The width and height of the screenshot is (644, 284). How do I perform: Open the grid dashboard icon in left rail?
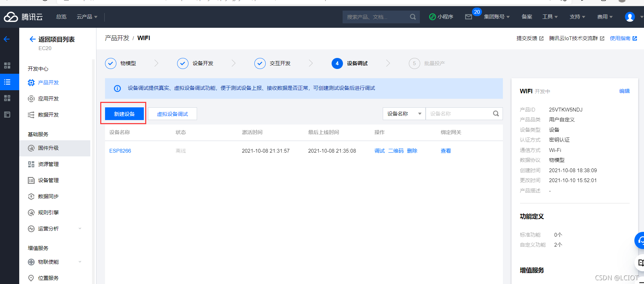[x=7, y=66]
